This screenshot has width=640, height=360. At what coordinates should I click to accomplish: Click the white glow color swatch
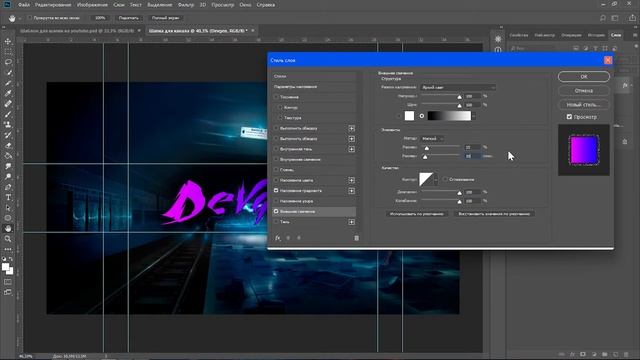point(409,116)
